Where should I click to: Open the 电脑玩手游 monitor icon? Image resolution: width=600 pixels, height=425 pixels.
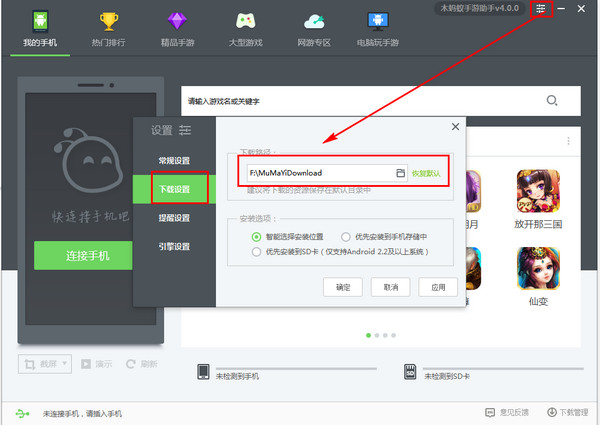pos(377,20)
